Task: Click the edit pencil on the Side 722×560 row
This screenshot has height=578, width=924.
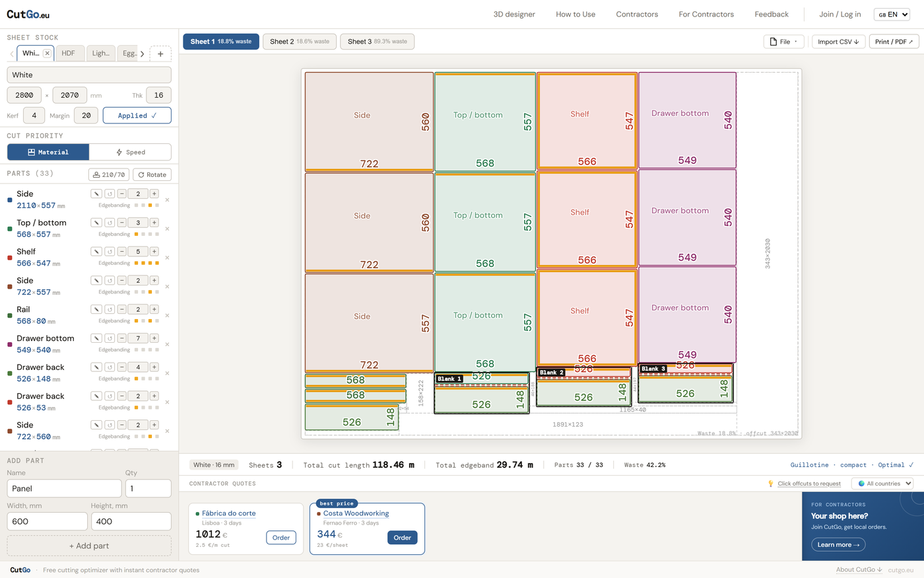Action: [x=96, y=425]
